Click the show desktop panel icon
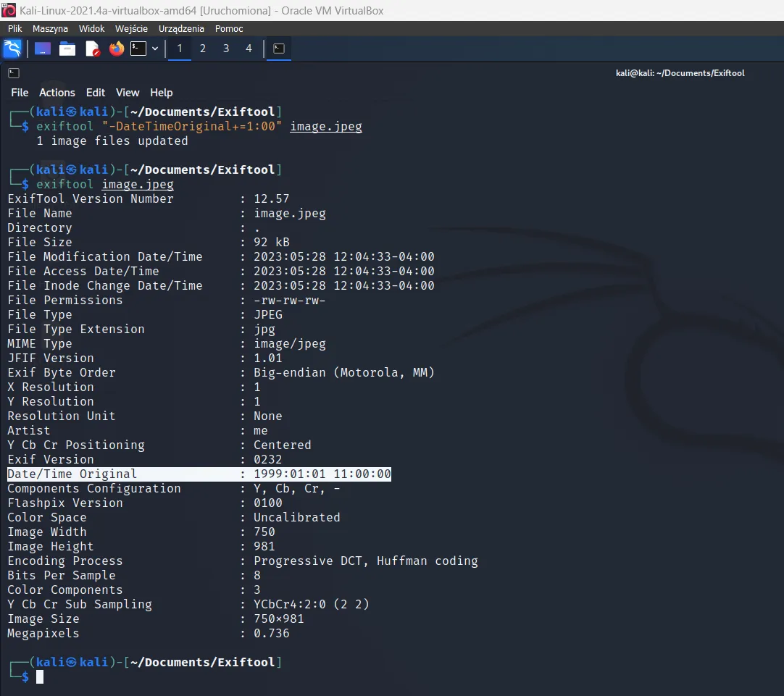 43,49
